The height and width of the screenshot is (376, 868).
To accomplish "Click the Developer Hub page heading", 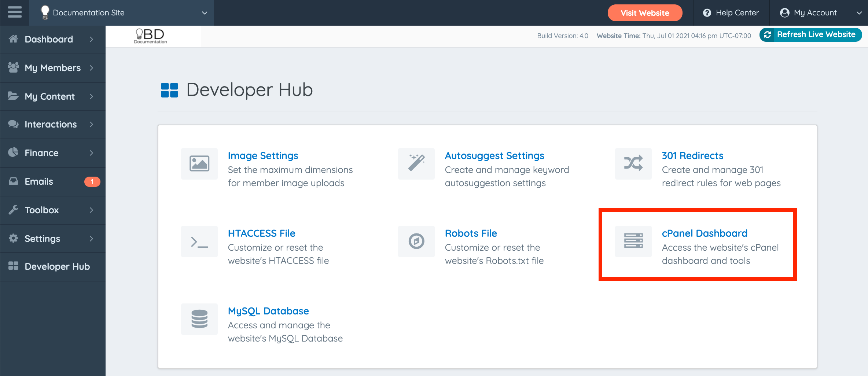I will (250, 90).
